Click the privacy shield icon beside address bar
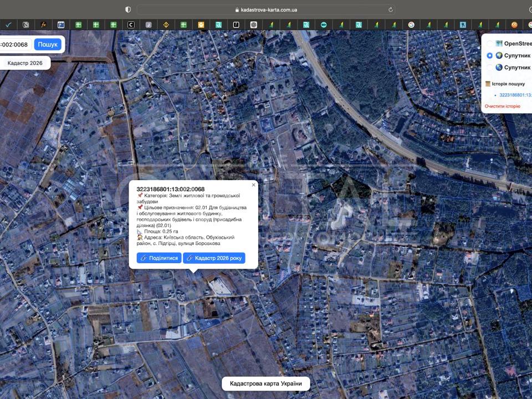The image size is (532, 399). tap(128, 9)
